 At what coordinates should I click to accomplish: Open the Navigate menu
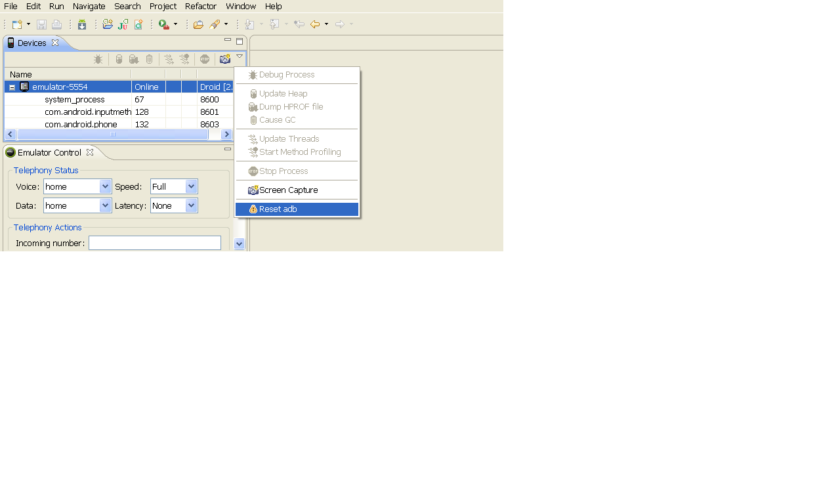(x=89, y=6)
